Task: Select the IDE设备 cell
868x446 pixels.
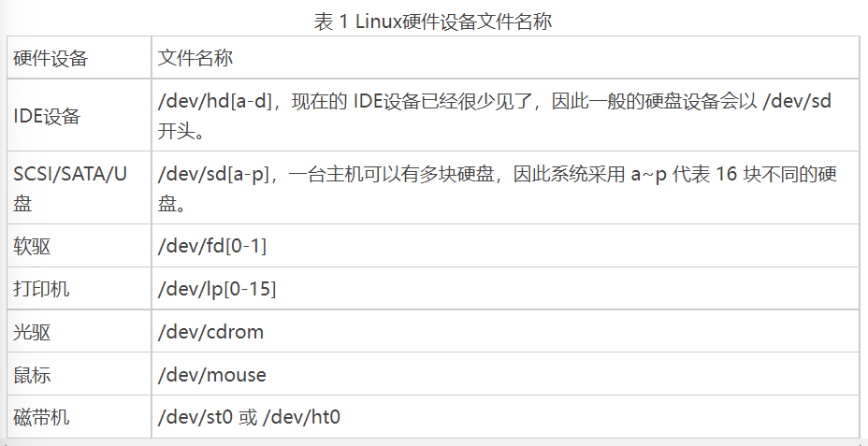Action: tap(80, 115)
